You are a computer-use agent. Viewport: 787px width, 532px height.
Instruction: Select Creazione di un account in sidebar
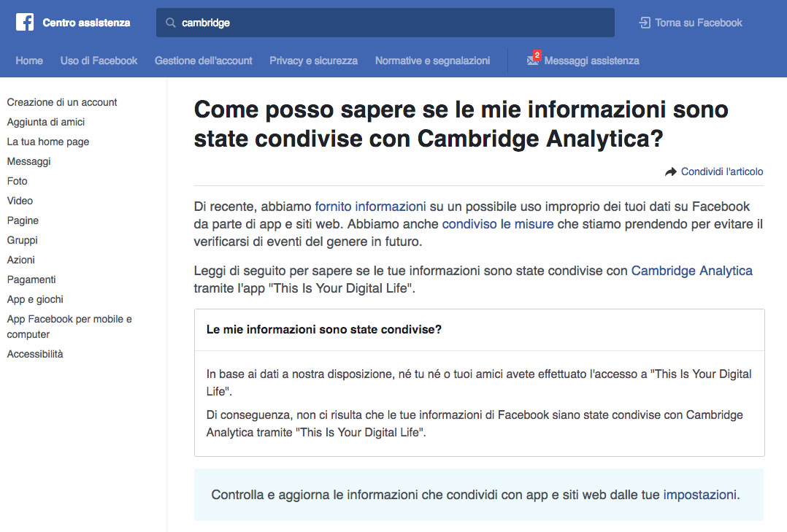click(62, 102)
